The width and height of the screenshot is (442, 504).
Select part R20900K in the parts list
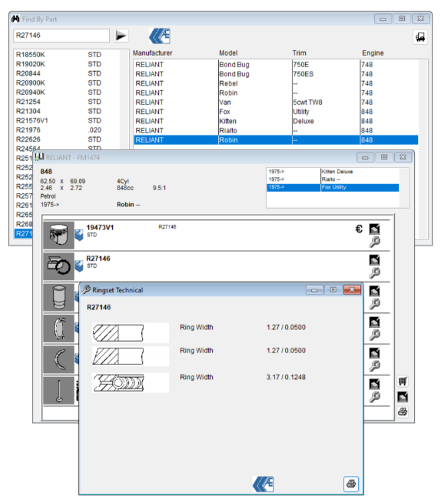[67, 83]
